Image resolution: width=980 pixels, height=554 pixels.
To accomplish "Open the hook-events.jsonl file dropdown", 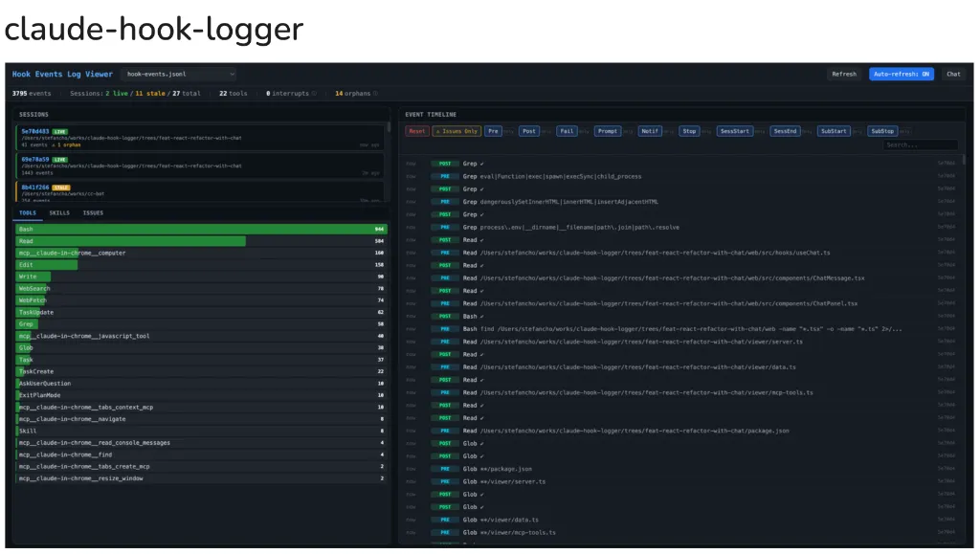I will [178, 74].
